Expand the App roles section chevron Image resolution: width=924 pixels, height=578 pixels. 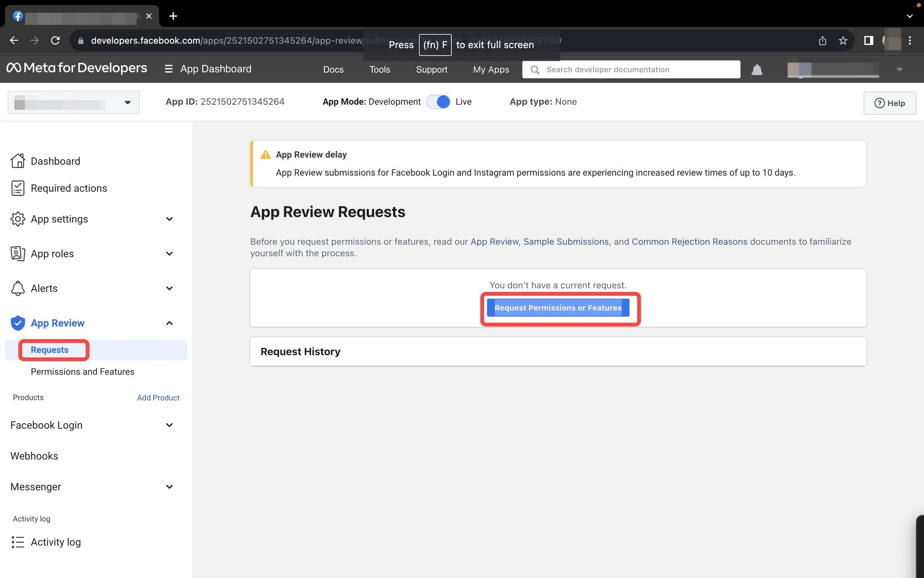click(x=170, y=254)
